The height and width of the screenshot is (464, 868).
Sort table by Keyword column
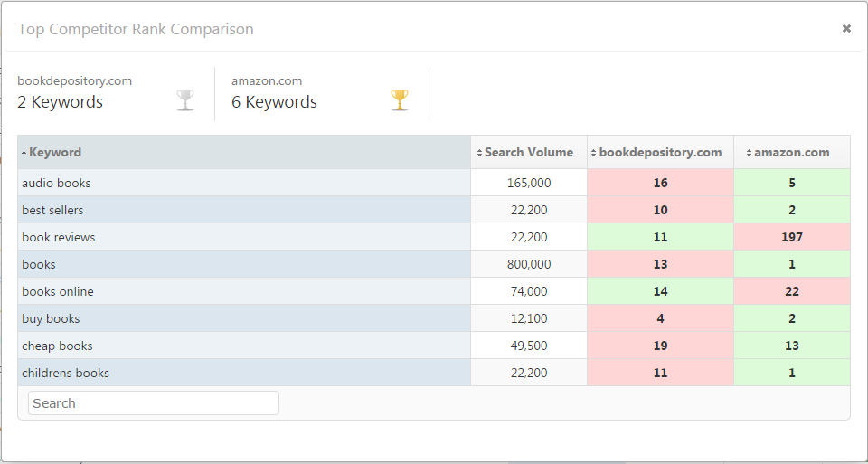pos(55,152)
